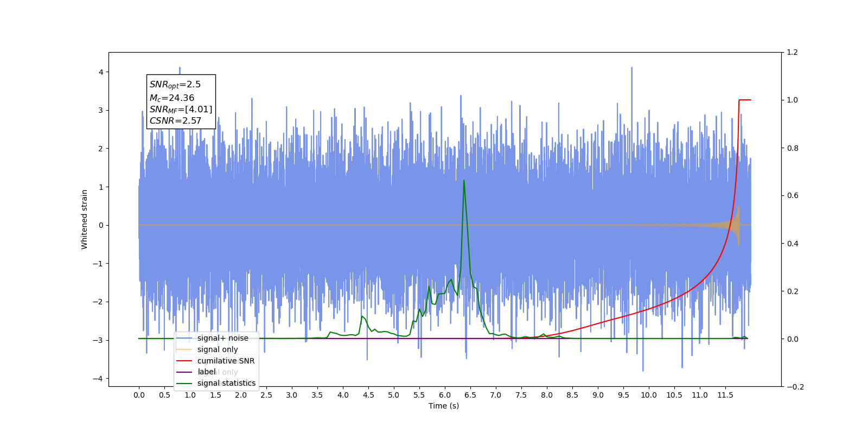Click the 1.2 tick on right axis
This screenshot has height=434, width=868.
click(792, 53)
